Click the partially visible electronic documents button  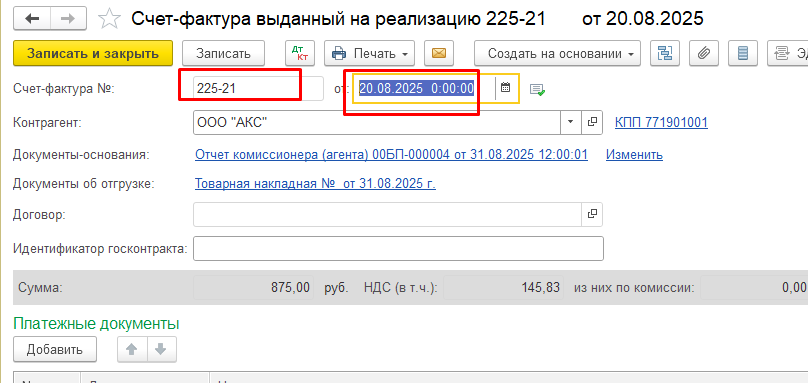coord(787,53)
